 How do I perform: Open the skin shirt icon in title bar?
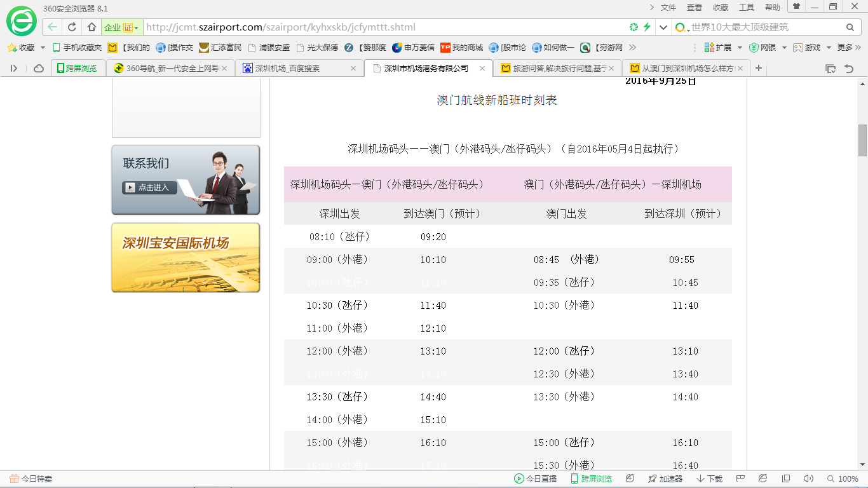[796, 6]
